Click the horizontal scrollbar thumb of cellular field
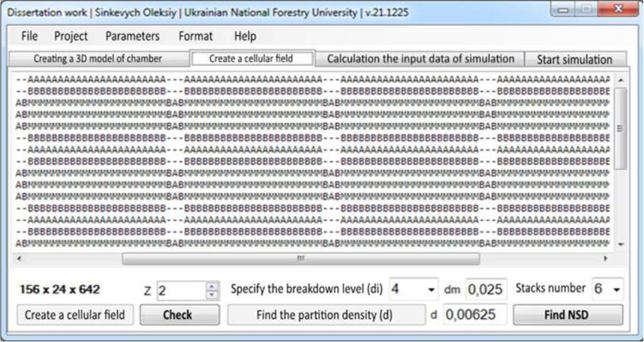The image size is (644, 342). (300, 259)
